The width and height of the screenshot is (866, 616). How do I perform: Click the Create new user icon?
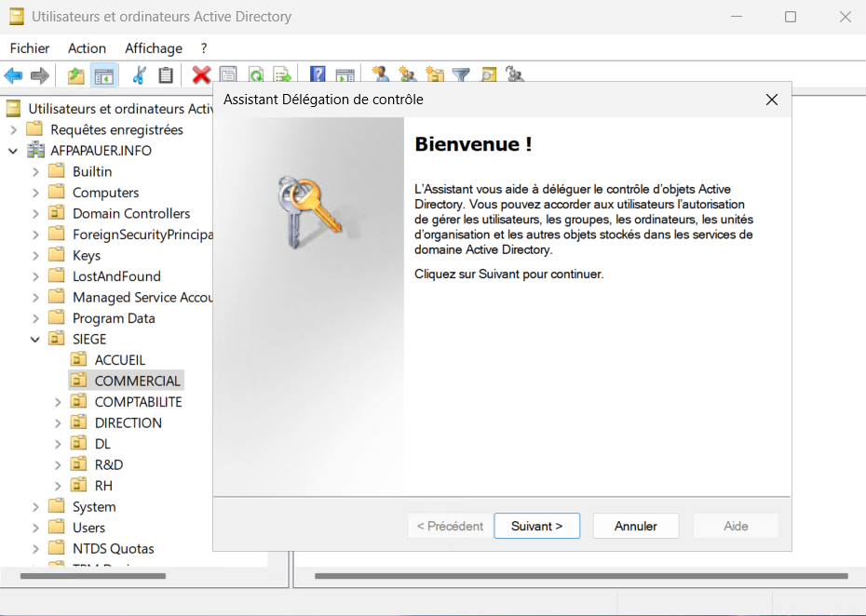[380, 75]
